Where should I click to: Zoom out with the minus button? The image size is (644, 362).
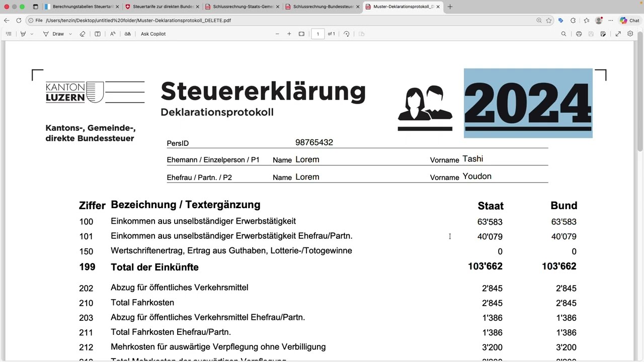277,34
